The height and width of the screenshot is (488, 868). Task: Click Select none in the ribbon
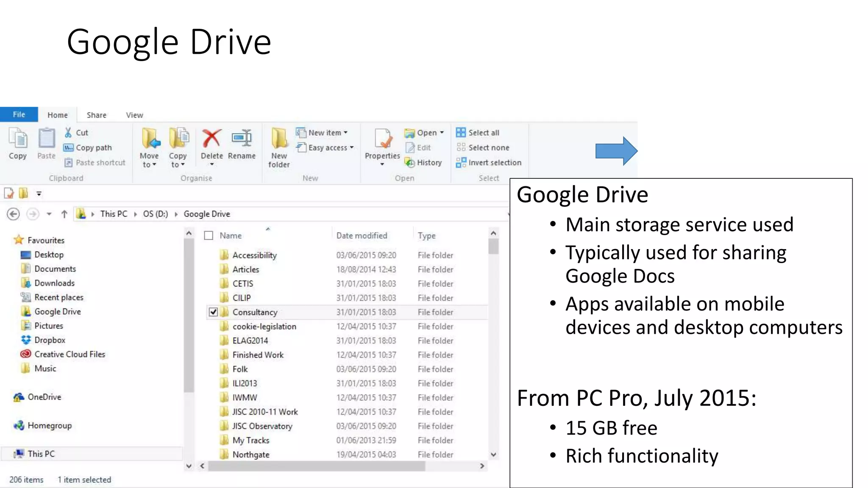point(483,147)
